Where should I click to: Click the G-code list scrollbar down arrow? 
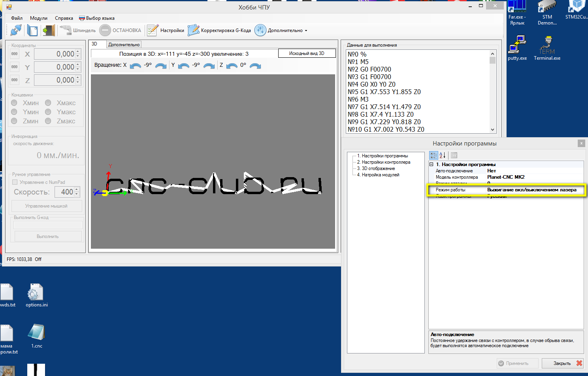pyautogui.click(x=492, y=129)
